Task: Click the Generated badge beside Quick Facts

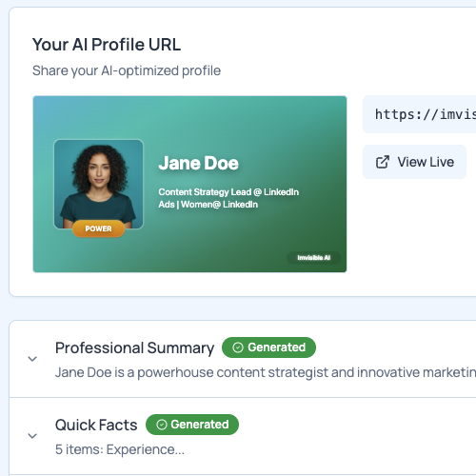Action: [x=192, y=425]
